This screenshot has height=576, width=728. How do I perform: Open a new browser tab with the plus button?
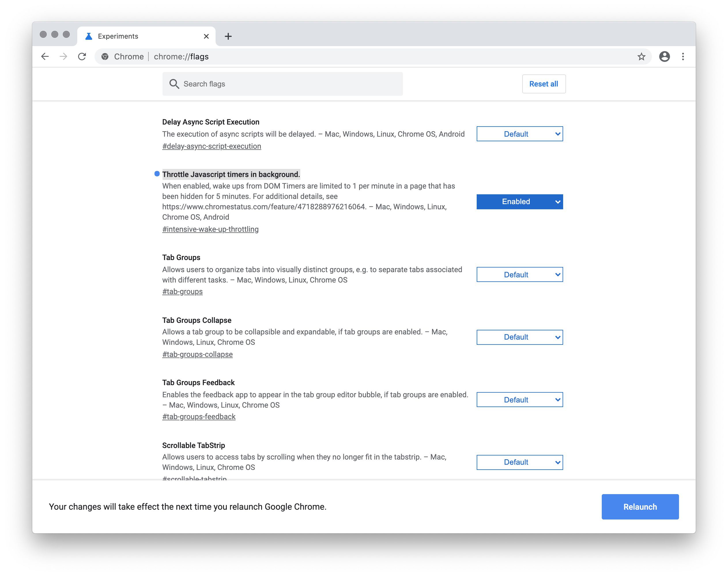pyautogui.click(x=229, y=36)
